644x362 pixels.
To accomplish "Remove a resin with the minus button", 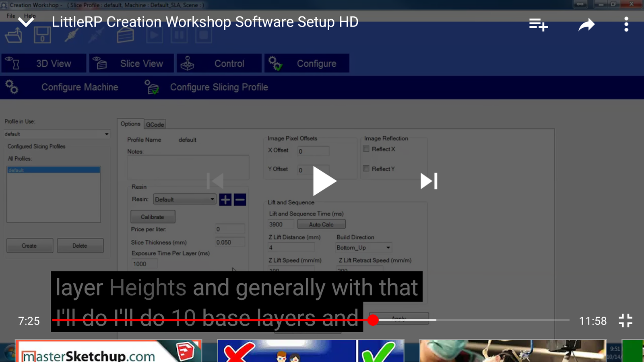I will (240, 200).
